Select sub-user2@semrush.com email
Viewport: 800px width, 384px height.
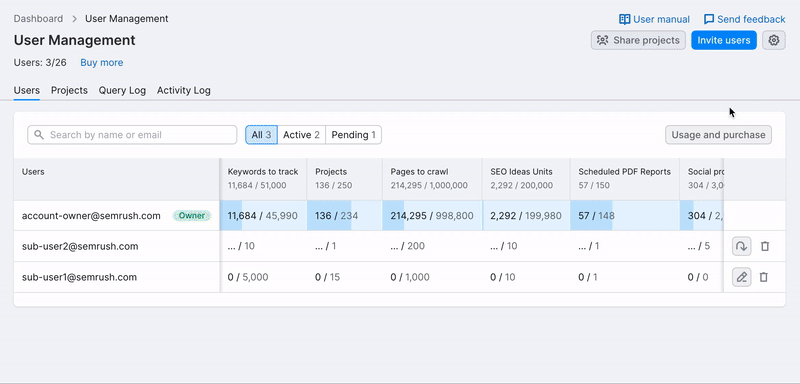pyautogui.click(x=80, y=246)
